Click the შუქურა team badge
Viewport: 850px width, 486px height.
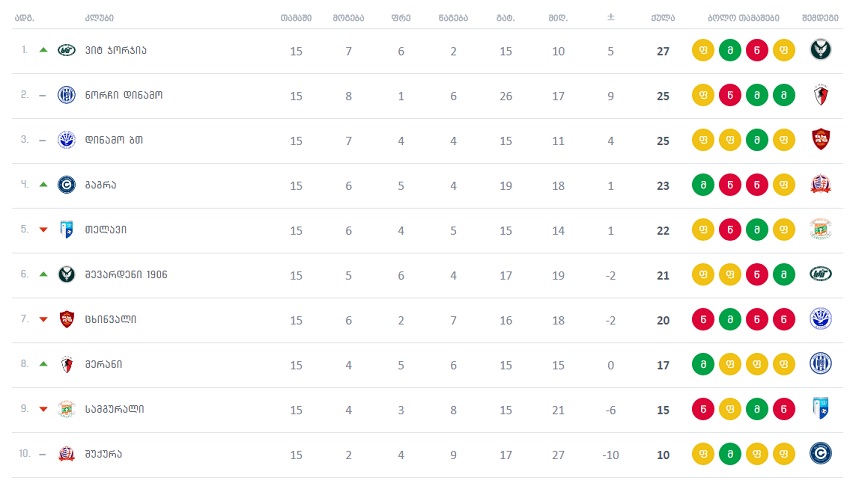pos(67,454)
